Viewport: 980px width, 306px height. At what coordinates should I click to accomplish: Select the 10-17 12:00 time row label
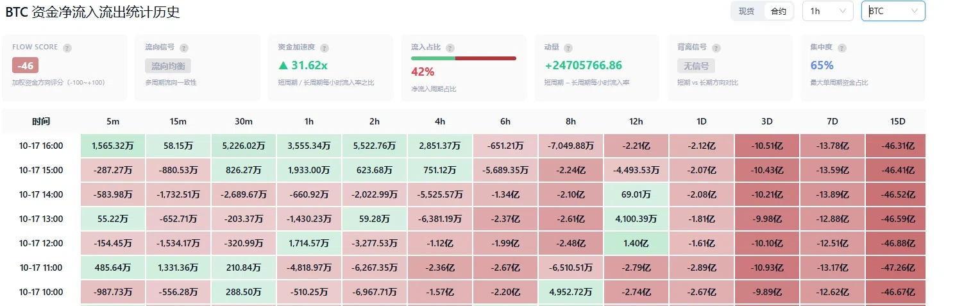(41, 243)
